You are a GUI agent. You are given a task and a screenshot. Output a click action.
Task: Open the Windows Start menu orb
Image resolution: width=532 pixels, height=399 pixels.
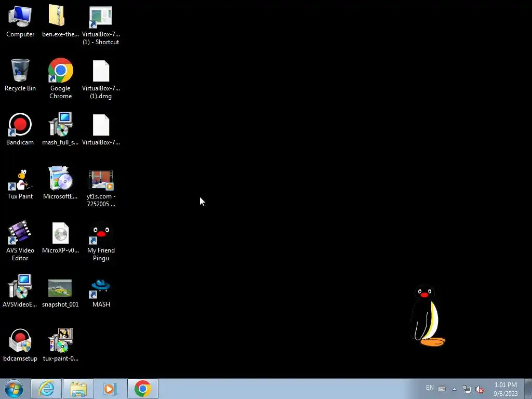[x=14, y=389]
